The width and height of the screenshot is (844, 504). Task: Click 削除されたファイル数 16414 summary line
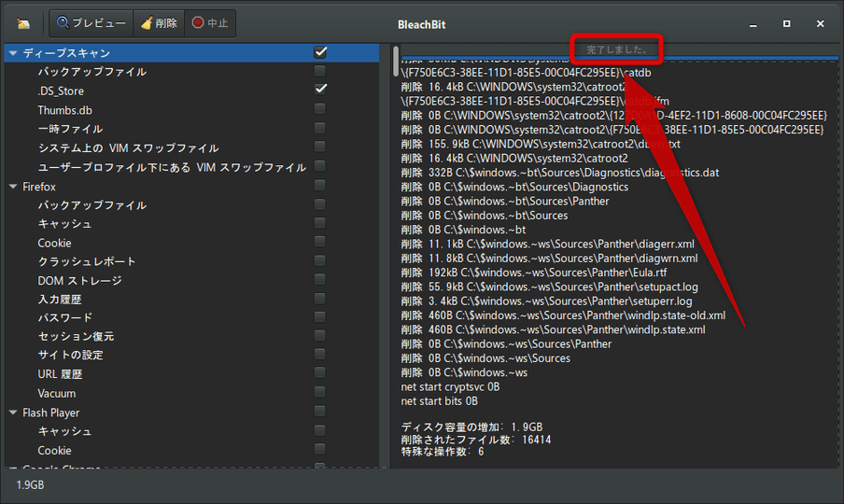point(476,440)
